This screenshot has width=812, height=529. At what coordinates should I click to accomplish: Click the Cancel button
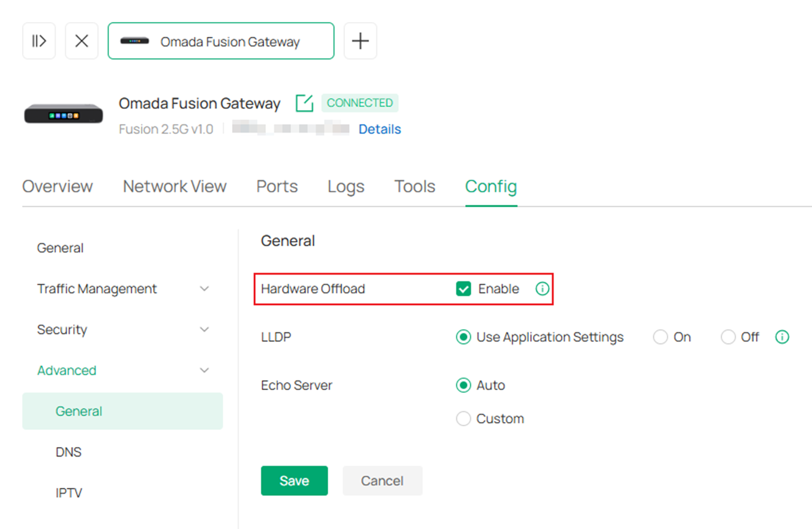(x=383, y=481)
